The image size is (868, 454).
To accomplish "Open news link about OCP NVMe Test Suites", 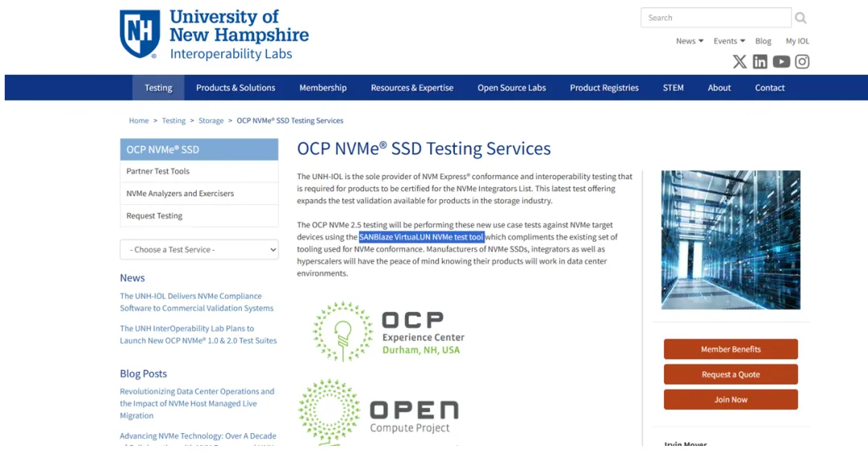I will [x=199, y=334].
